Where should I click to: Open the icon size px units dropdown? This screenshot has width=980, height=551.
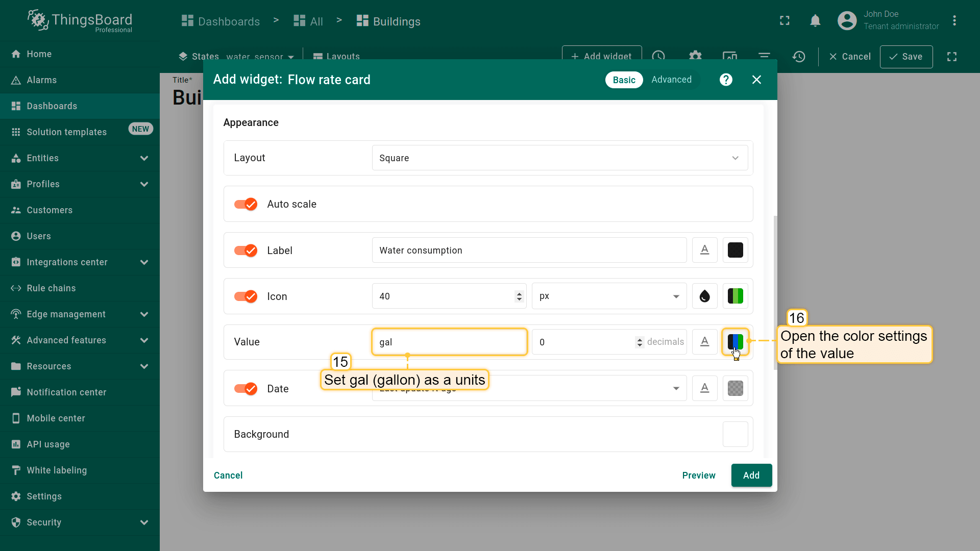[609, 296]
